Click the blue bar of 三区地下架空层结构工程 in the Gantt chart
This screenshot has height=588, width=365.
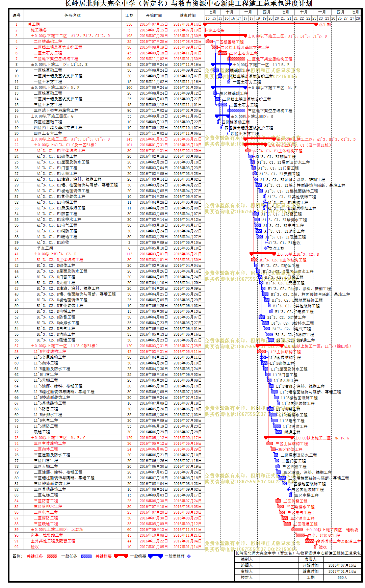coord(236,110)
